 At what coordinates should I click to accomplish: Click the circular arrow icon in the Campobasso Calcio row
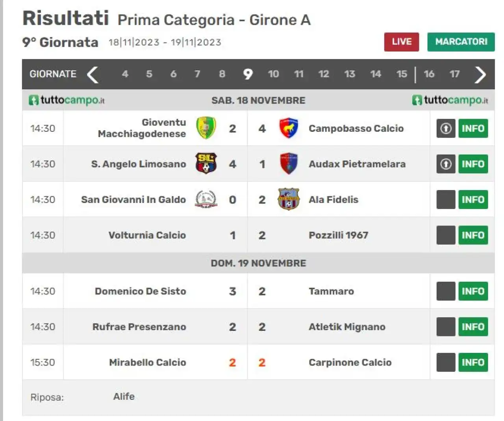point(446,128)
